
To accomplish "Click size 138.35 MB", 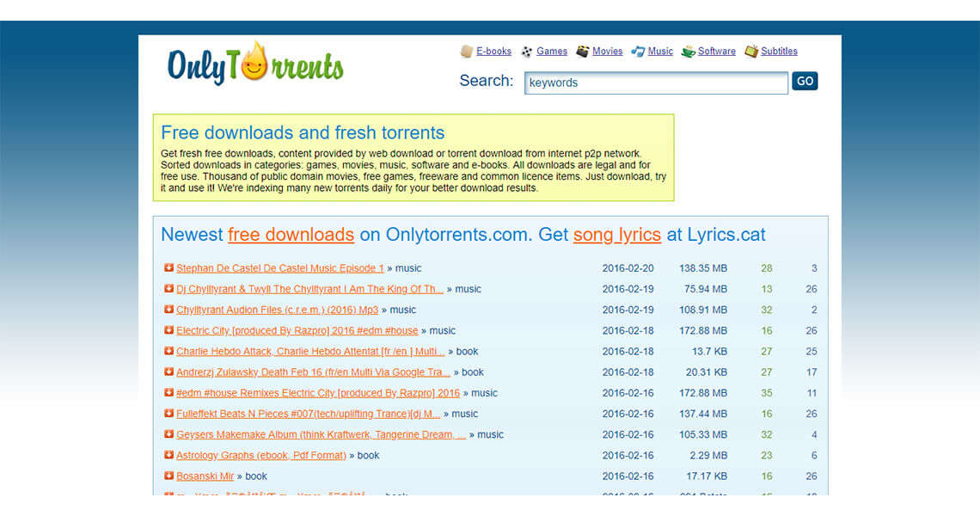I will point(703,268).
